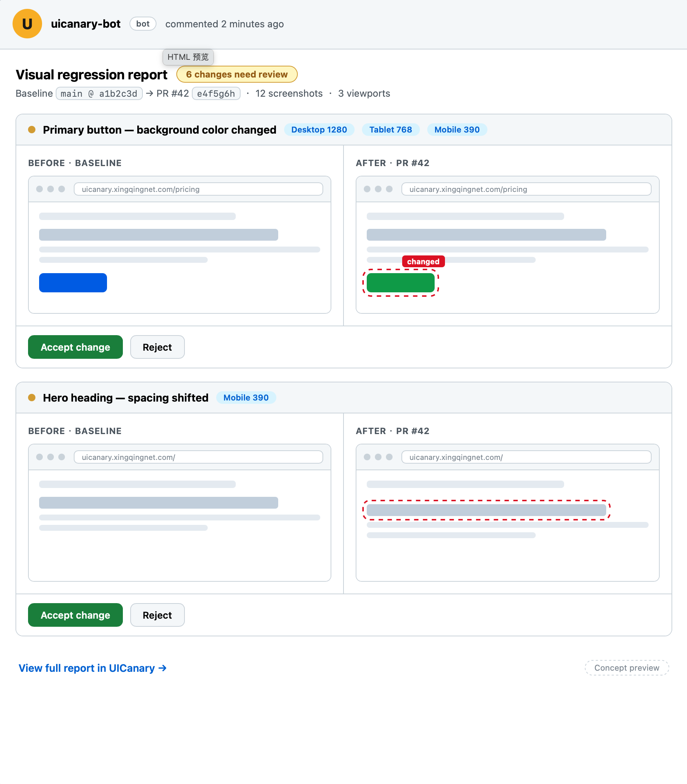The image size is (687, 784).
Task: Click the 'commented 2 minutes ago' timestamp
Action: coord(224,24)
